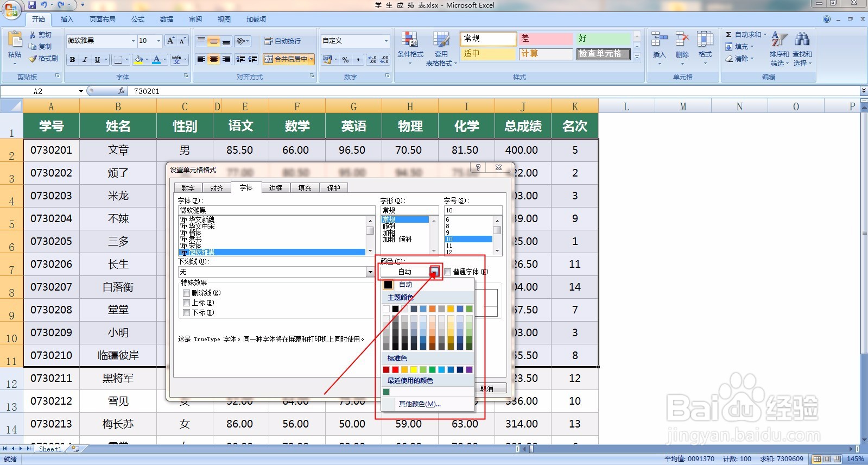
Task: Switch to the Fill (填充) dialog tab
Action: click(305, 188)
